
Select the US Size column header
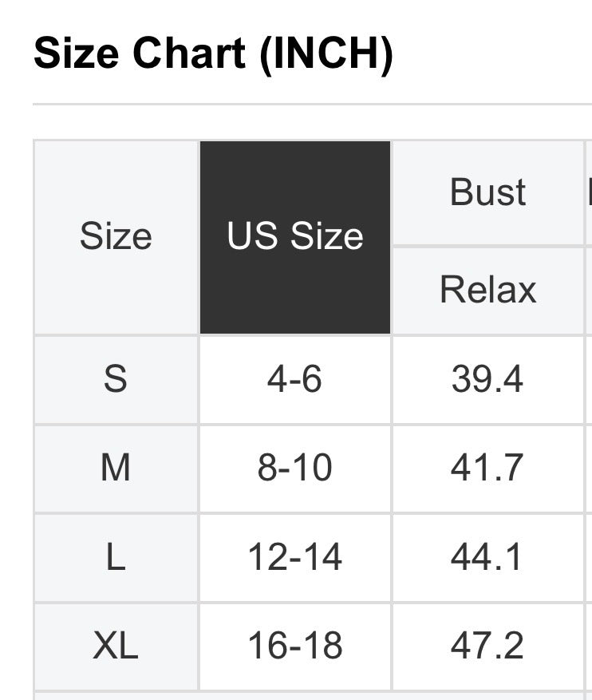295,237
